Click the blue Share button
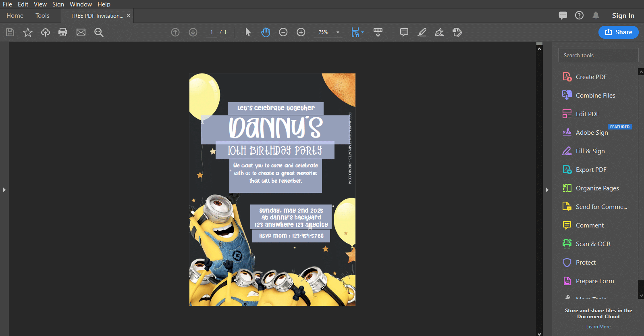The image size is (644, 336). tap(619, 32)
